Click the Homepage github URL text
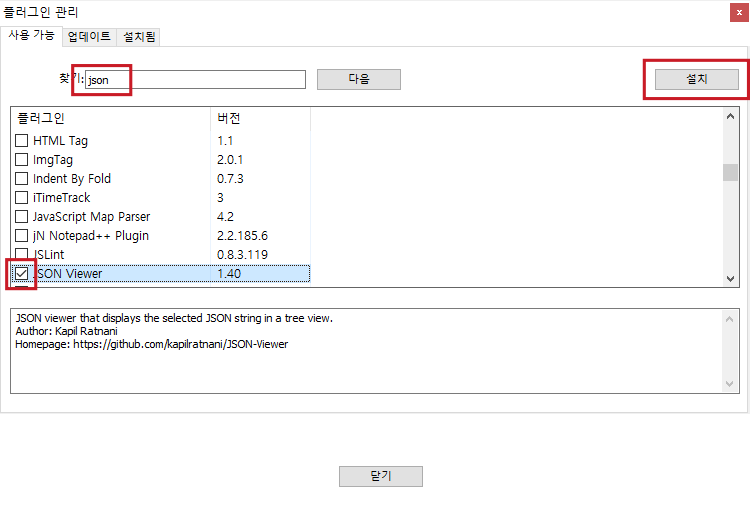Image resolution: width=750 pixels, height=514 pixels. pos(180,344)
